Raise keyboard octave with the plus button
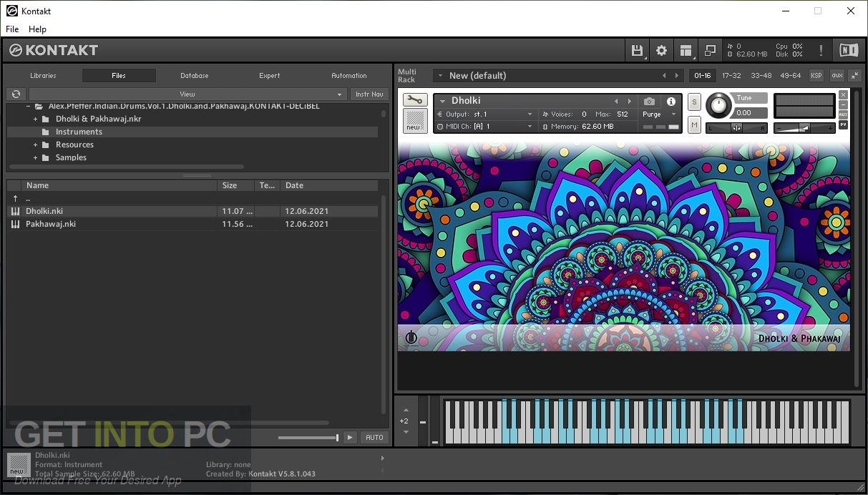The width and height of the screenshot is (868, 495). pos(405,411)
